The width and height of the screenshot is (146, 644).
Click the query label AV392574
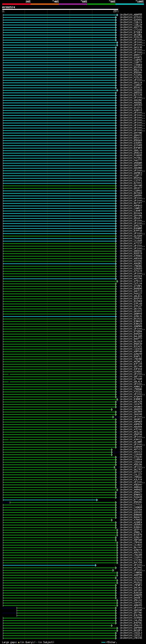(8, 8)
